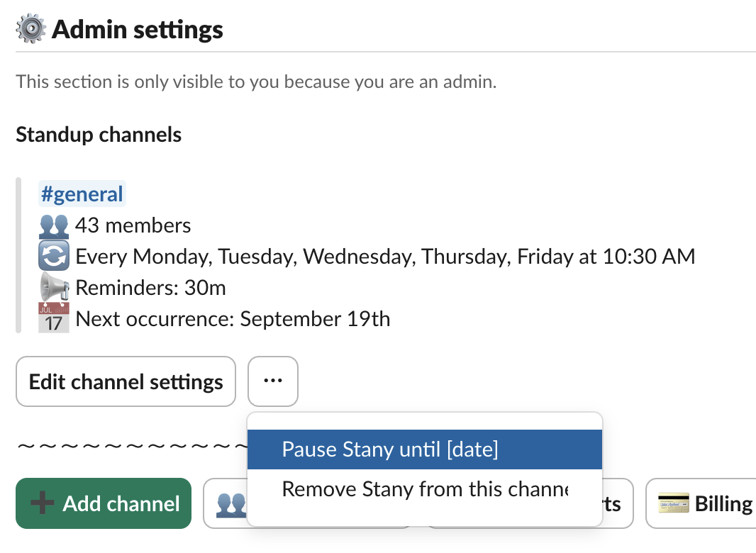756x553 pixels.
Task: Click the plus icon on Add channel
Action: 44,504
